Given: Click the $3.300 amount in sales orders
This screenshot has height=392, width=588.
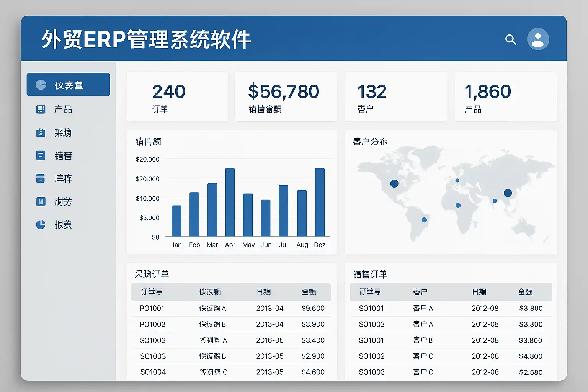Looking at the screenshot, I should tap(531, 324).
